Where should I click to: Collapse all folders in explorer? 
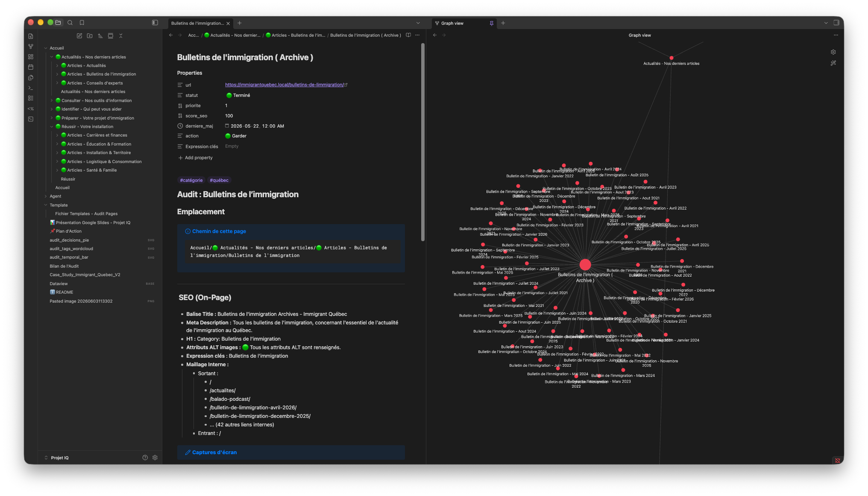(121, 36)
